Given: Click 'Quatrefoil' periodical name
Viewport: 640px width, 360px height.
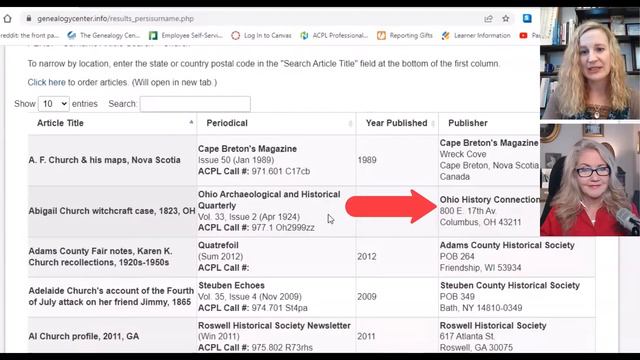Looking at the screenshot, I should [x=218, y=245].
